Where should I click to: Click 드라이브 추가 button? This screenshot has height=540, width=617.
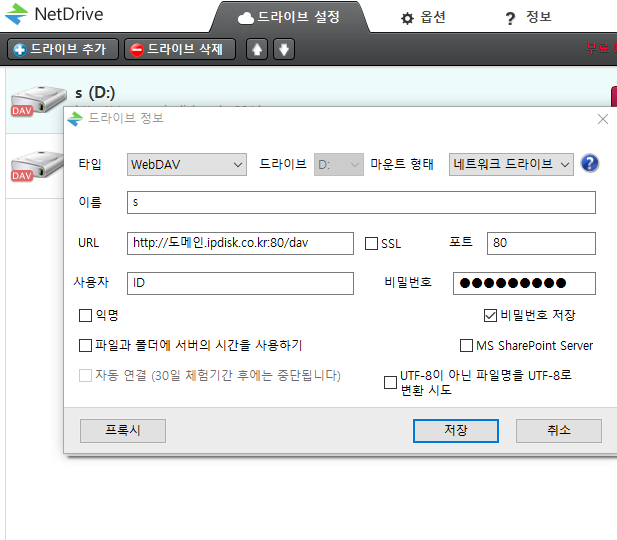click(63, 49)
